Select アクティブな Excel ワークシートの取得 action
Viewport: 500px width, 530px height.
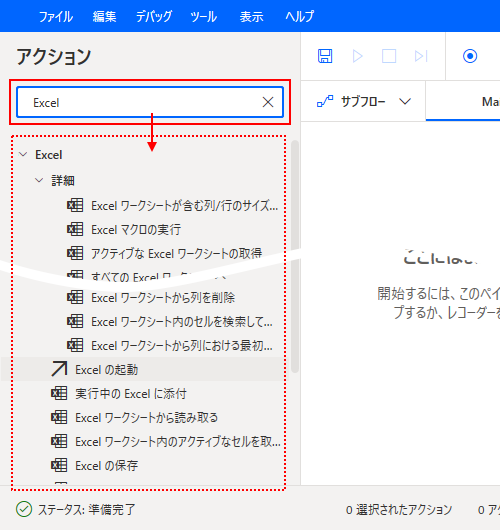click(x=176, y=253)
